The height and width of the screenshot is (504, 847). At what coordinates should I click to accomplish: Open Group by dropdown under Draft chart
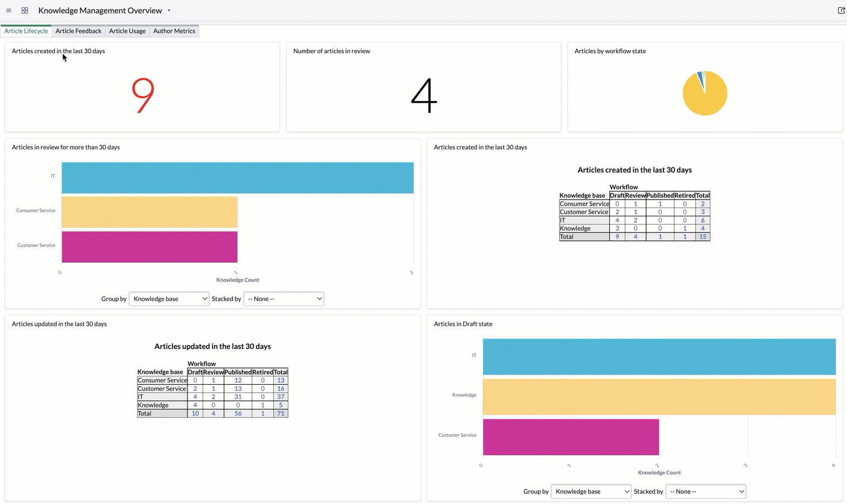591,491
